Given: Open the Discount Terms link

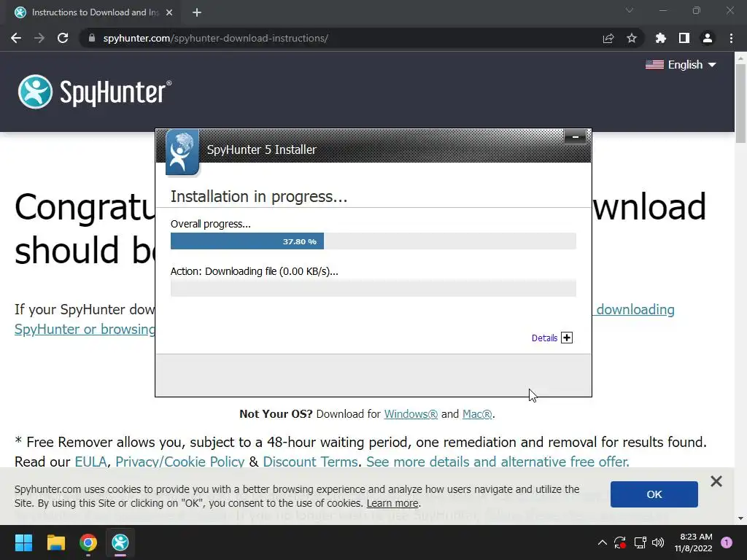Looking at the screenshot, I should (310, 462).
